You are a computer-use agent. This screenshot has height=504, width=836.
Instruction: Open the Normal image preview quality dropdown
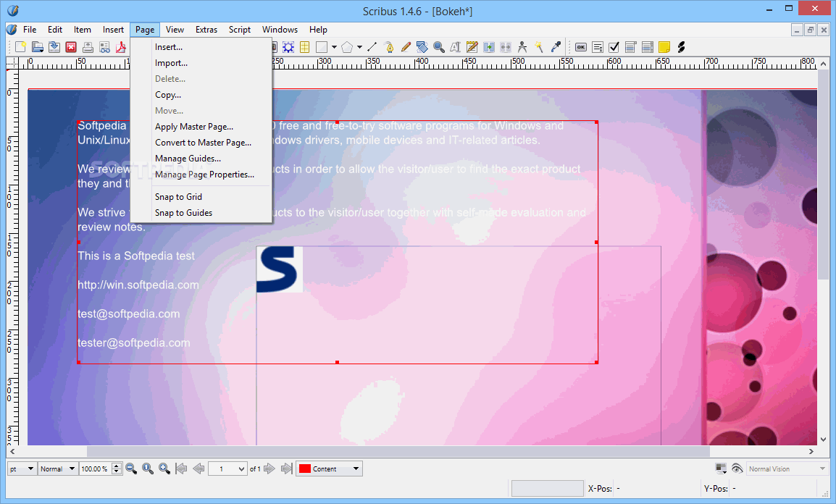click(x=57, y=469)
